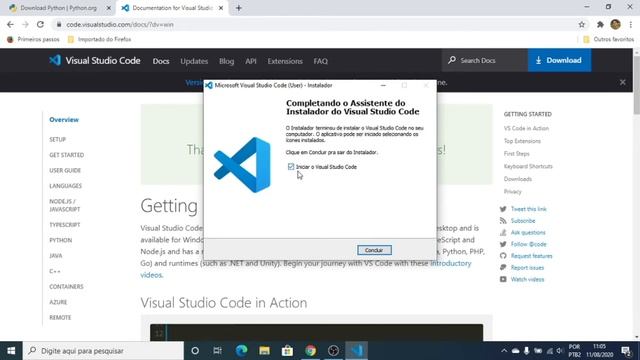Image resolution: width=640 pixels, height=360 pixels.
Task: Open the First Steps link
Action: coord(516,153)
